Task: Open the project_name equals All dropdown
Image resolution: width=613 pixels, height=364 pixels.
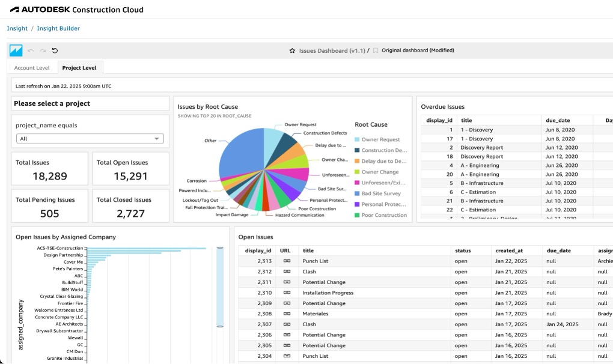Action: pos(90,139)
